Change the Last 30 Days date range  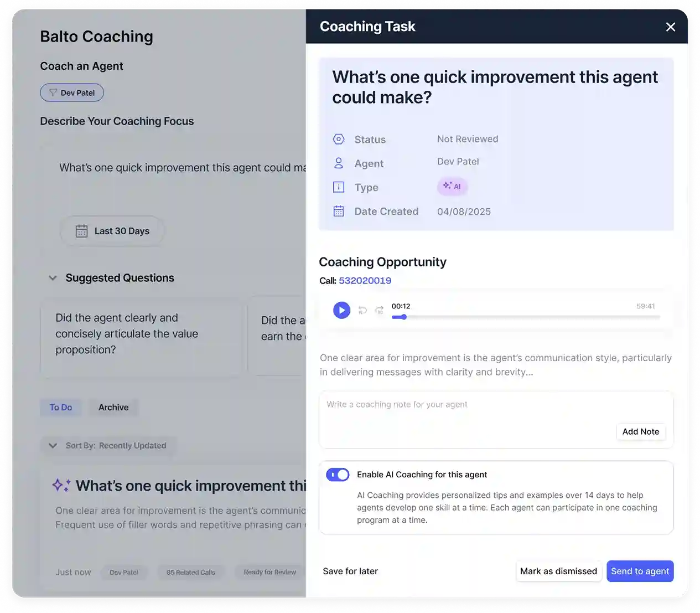[x=112, y=231]
